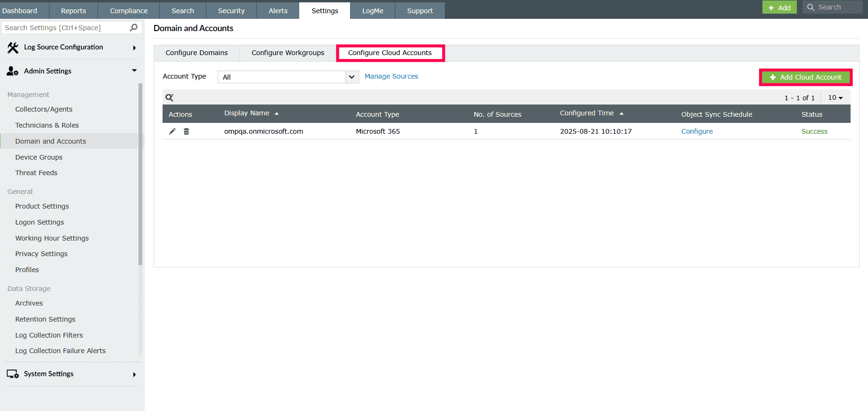Expand Log Source Configuration section arrow
The width and height of the screenshot is (868, 411).
click(134, 48)
